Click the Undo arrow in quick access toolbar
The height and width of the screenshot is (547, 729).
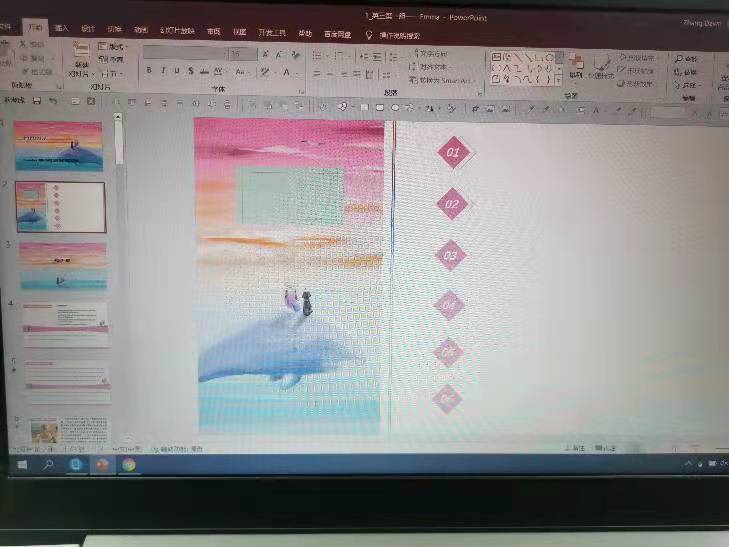[x=53, y=101]
